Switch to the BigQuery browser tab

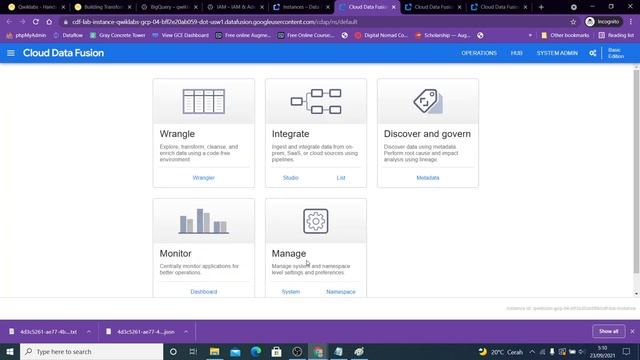point(169,7)
